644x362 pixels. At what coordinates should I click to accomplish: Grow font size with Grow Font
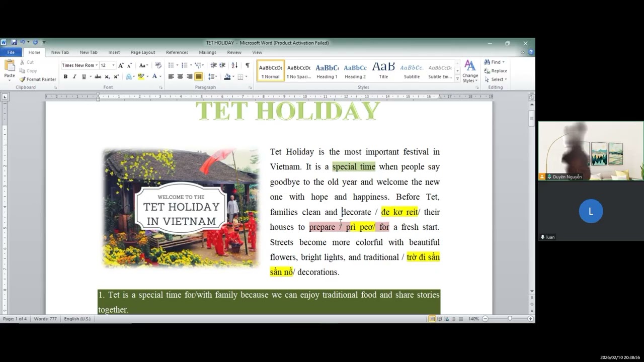tap(121, 65)
